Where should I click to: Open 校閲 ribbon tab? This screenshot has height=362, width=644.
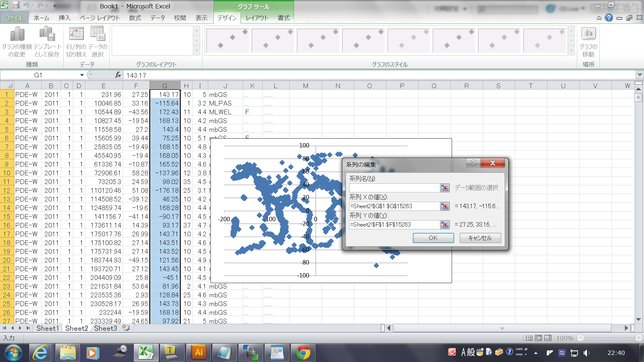coord(180,18)
